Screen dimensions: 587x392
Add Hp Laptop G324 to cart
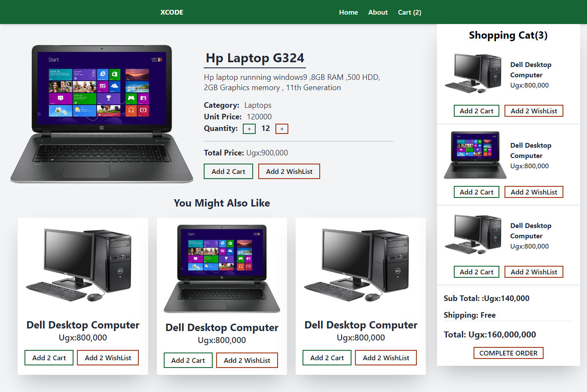coord(228,171)
